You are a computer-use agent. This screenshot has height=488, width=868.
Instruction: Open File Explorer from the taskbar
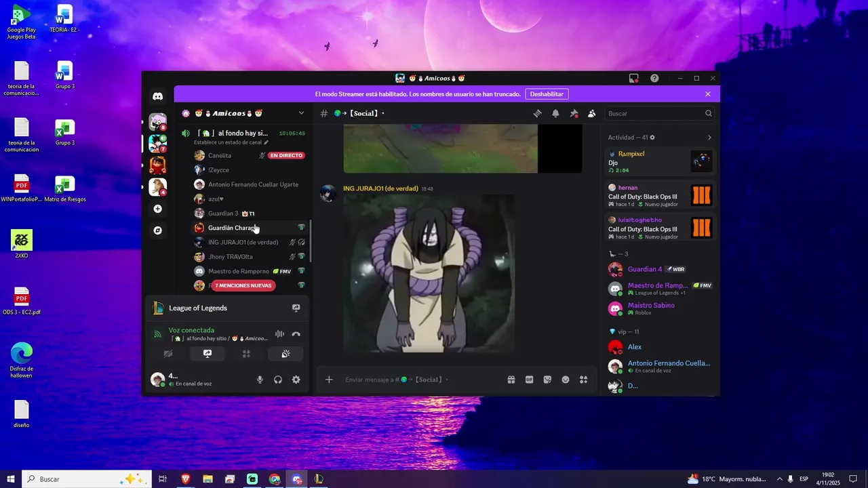click(208, 479)
